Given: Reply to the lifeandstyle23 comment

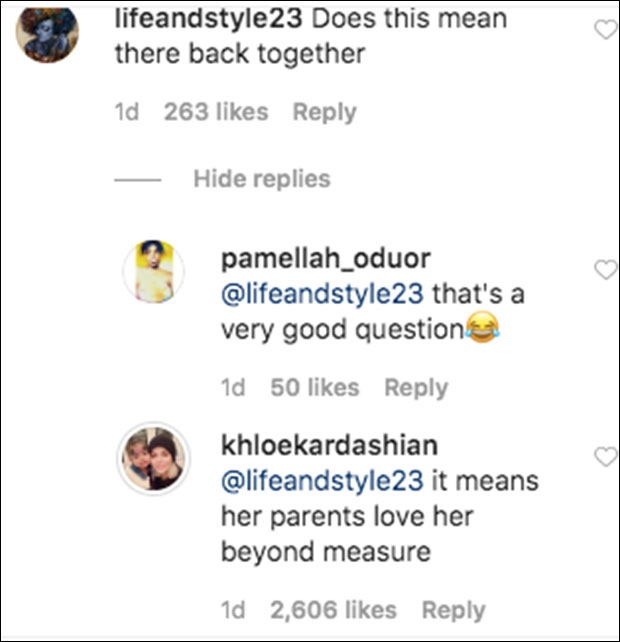Looking at the screenshot, I should [x=325, y=112].
